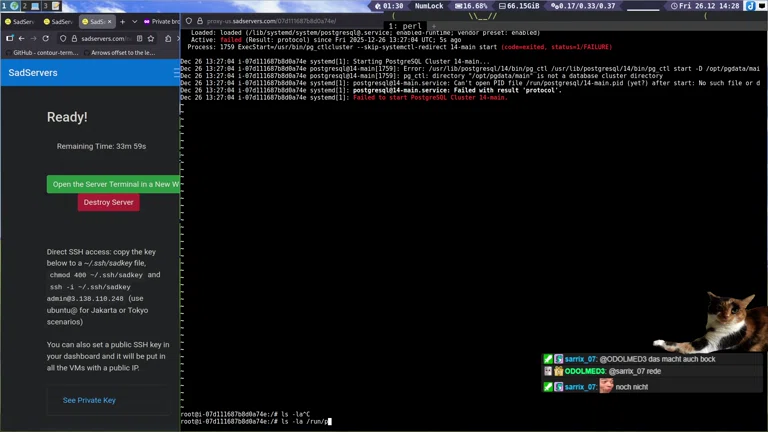The image size is (768, 432).
Task: Click the NumLock indicator in status bar
Action: (429, 6)
